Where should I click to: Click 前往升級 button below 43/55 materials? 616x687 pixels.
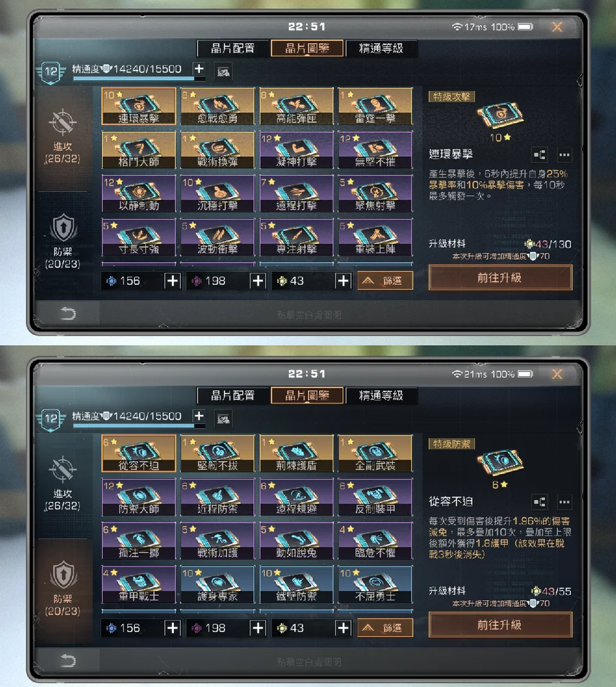[500, 625]
